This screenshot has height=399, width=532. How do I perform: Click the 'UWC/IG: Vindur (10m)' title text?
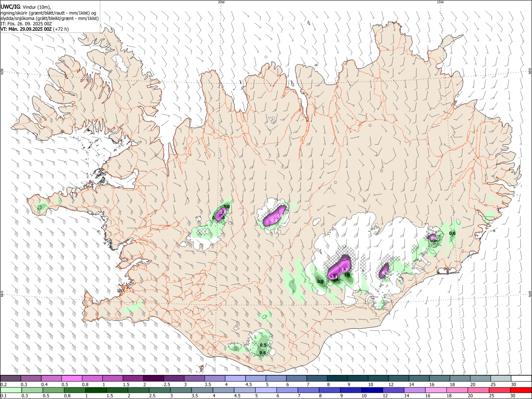[x=25, y=7]
